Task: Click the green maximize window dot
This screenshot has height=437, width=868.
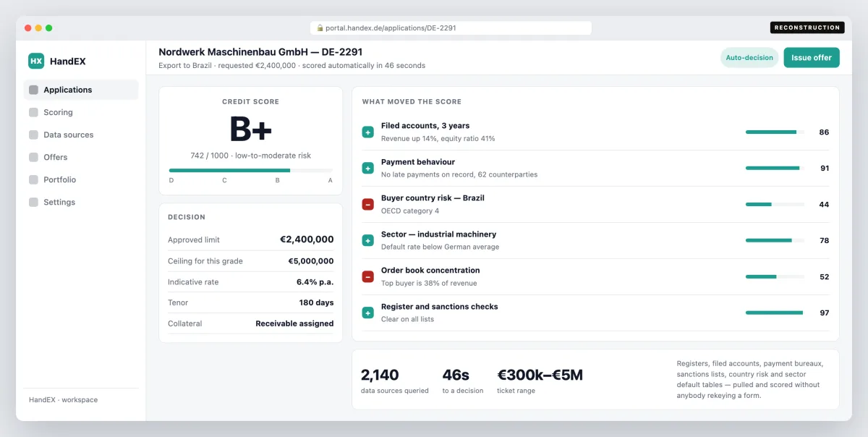Action: coord(49,28)
